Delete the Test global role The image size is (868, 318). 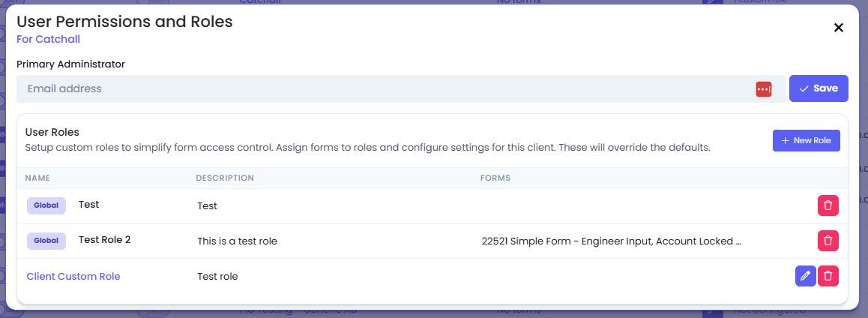(x=828, y=205)
